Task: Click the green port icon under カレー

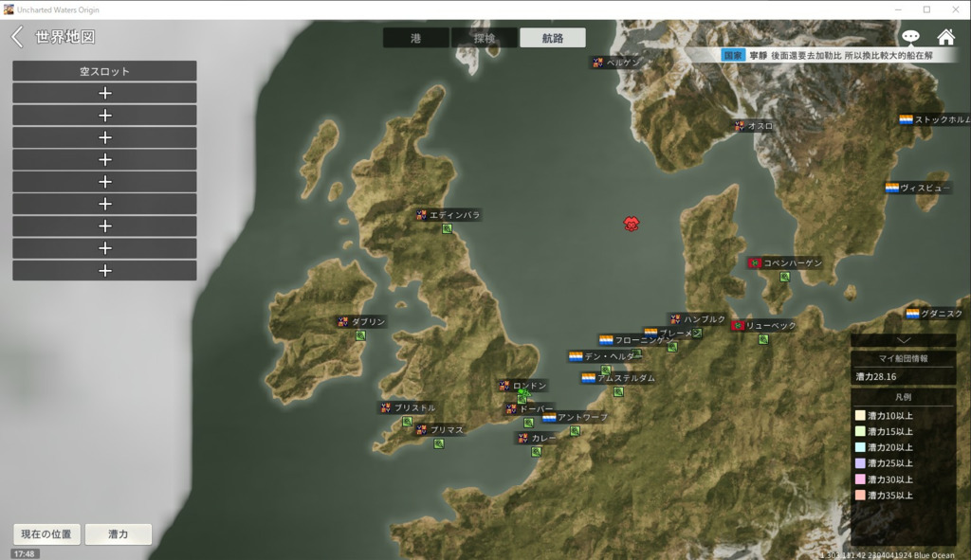Action: 537,452
